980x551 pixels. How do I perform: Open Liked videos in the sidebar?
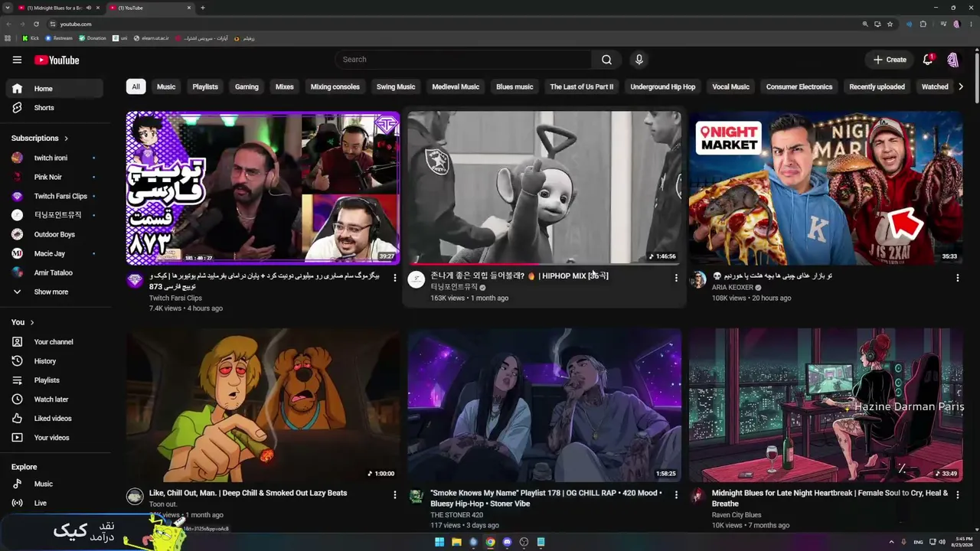click(x=54, y=419)
